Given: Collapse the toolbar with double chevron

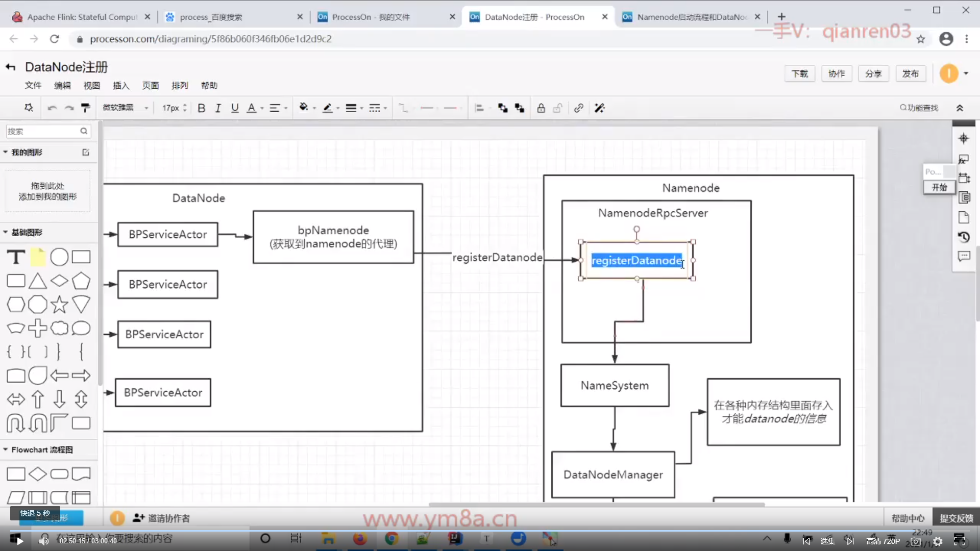Looking at the screenshot, I should point(960,108).
